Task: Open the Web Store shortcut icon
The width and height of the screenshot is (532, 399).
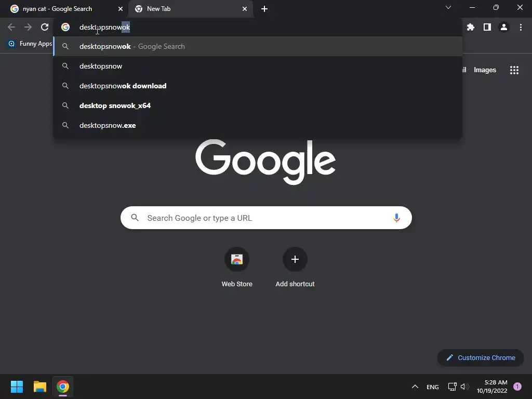Action: [237, 259]
